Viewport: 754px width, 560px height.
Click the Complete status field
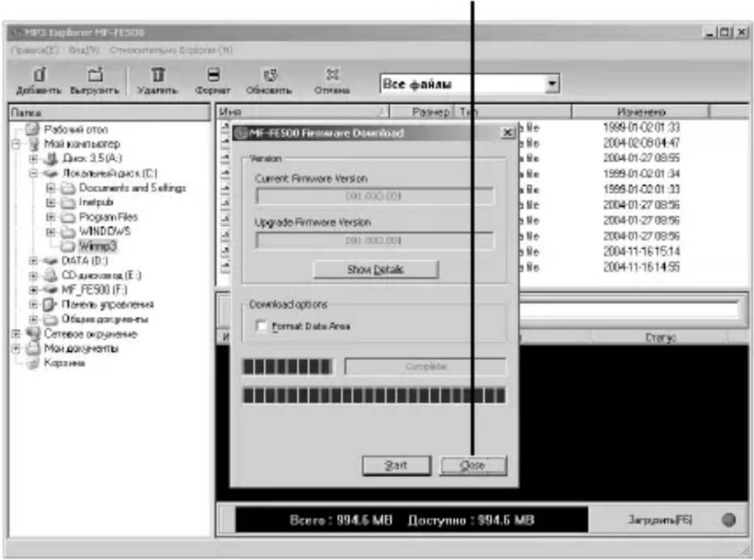[425, 367]
